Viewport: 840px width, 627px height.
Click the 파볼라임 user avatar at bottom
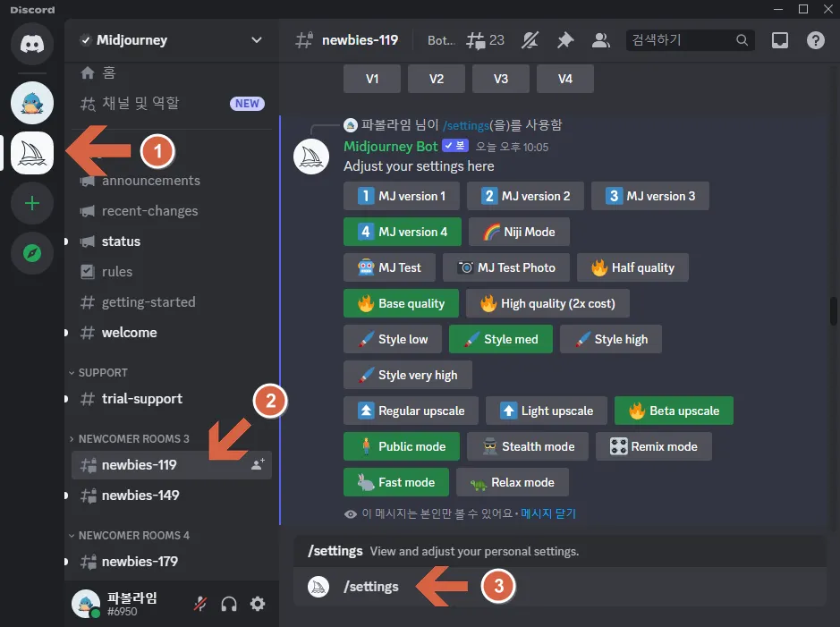(x=86, y=604)
